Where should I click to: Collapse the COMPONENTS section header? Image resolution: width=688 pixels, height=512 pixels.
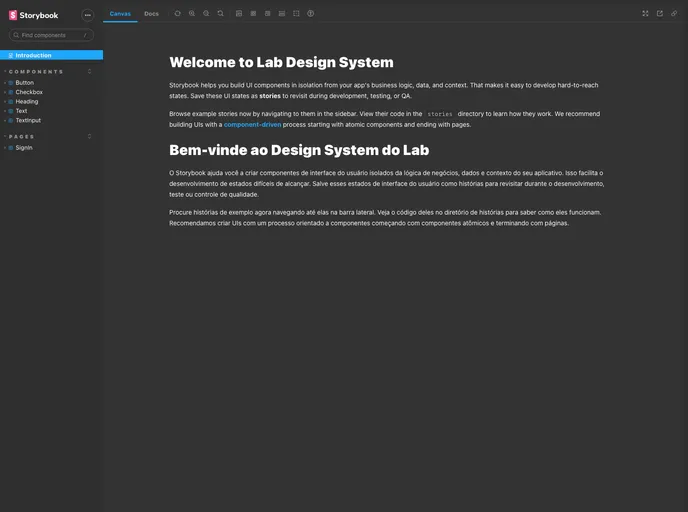36,72
